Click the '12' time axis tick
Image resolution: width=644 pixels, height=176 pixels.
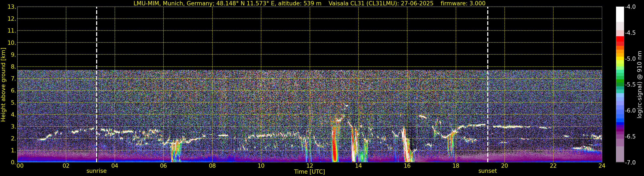(x=310, y=166)
